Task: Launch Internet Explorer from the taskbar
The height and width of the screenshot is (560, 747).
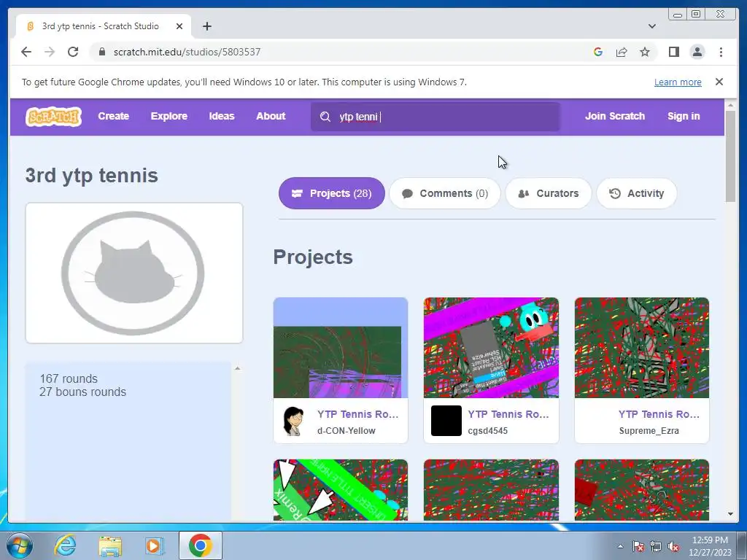Action: pos(65,545)
